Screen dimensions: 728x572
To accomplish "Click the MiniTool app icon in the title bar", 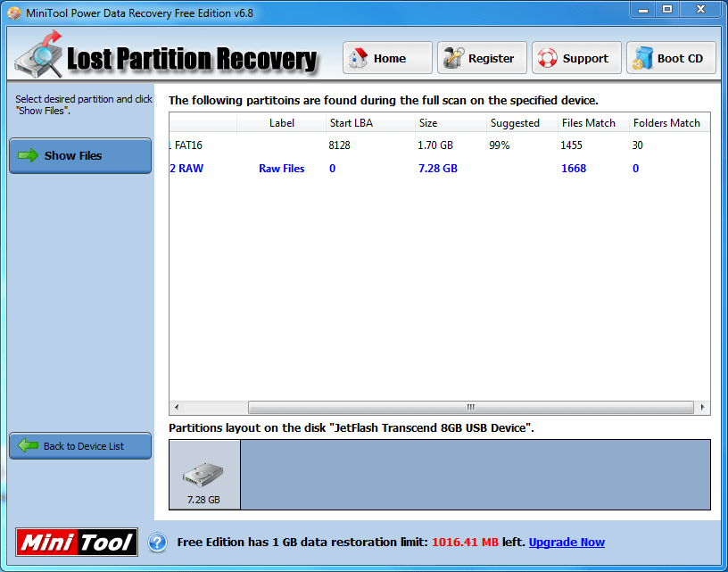I will tap(14, 13).
